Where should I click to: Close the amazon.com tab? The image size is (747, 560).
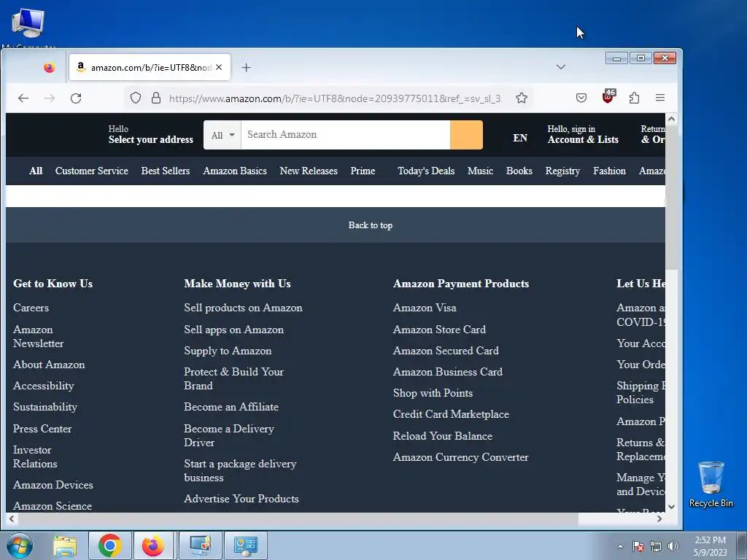[219, 67]
